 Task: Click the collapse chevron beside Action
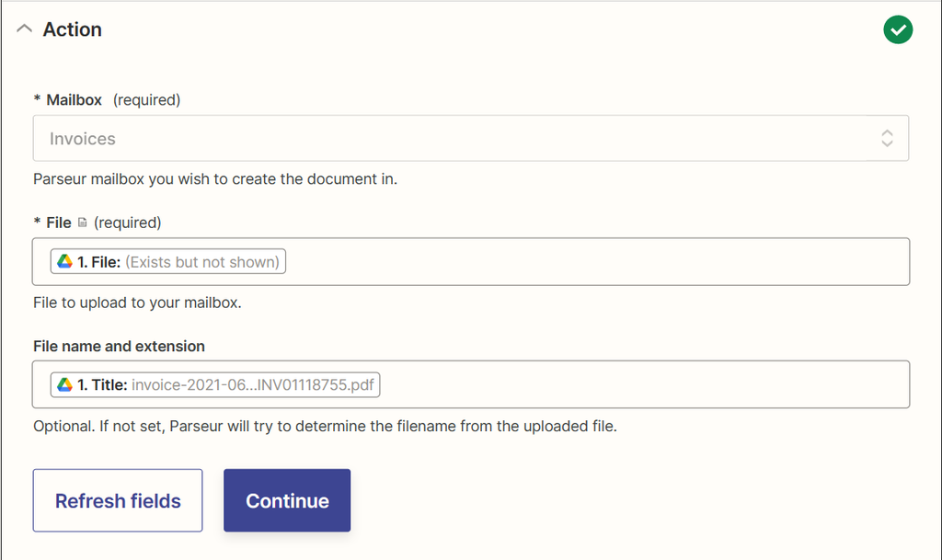click(24, 29)
